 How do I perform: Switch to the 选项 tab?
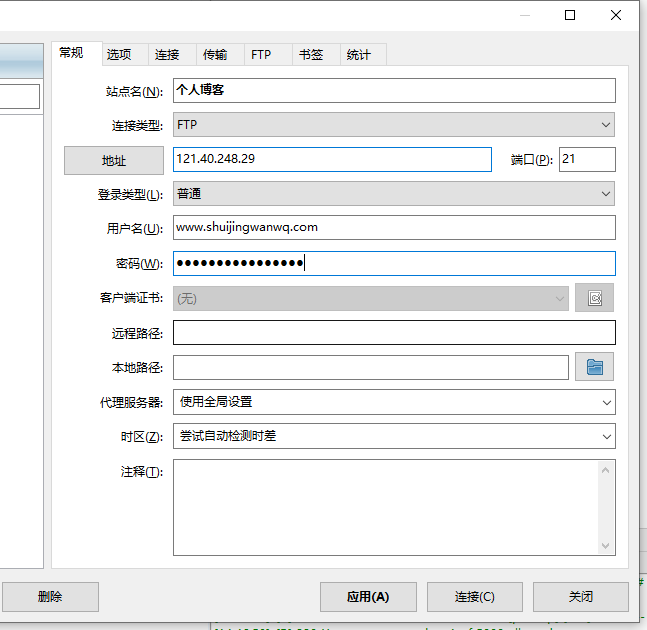119,55
